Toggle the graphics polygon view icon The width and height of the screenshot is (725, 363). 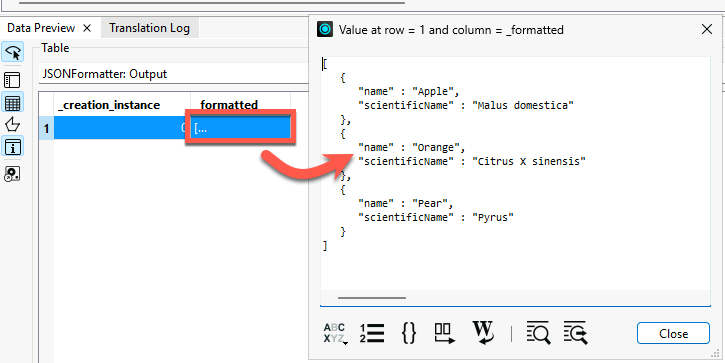12,125
